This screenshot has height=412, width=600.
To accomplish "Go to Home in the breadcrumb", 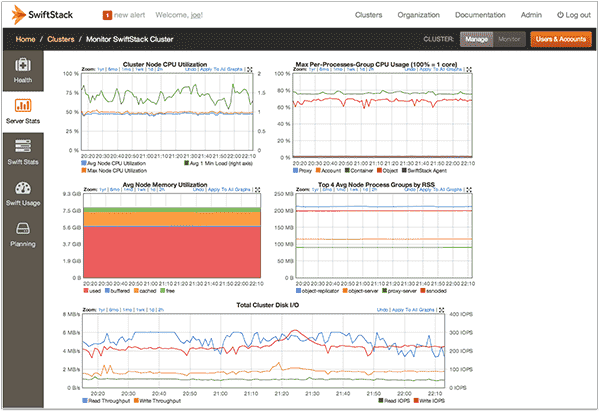I will coord(25,39).
